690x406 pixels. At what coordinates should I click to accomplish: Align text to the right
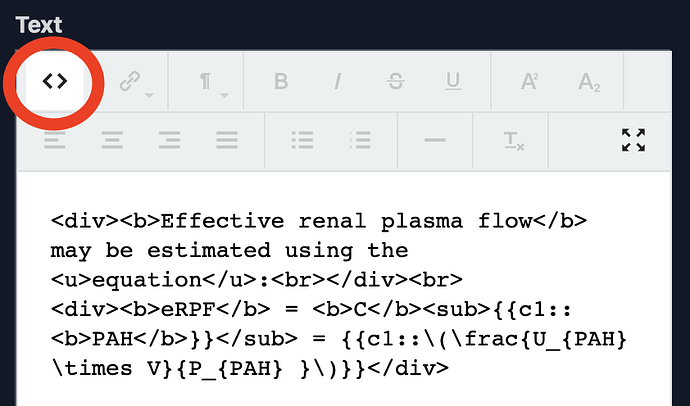(x=170, y=141)
